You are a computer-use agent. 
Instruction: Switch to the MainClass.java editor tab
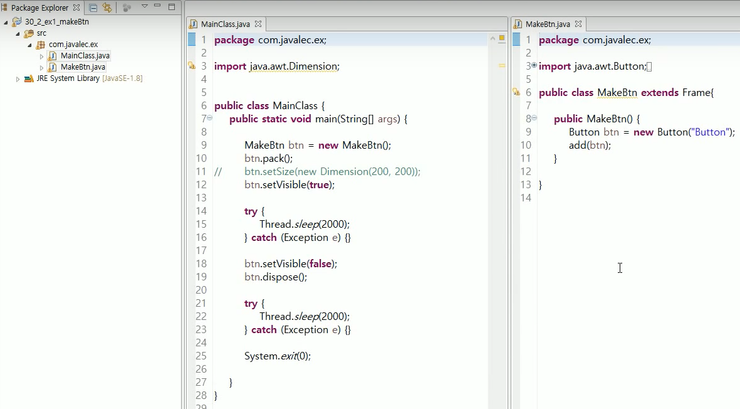(225, 23)
